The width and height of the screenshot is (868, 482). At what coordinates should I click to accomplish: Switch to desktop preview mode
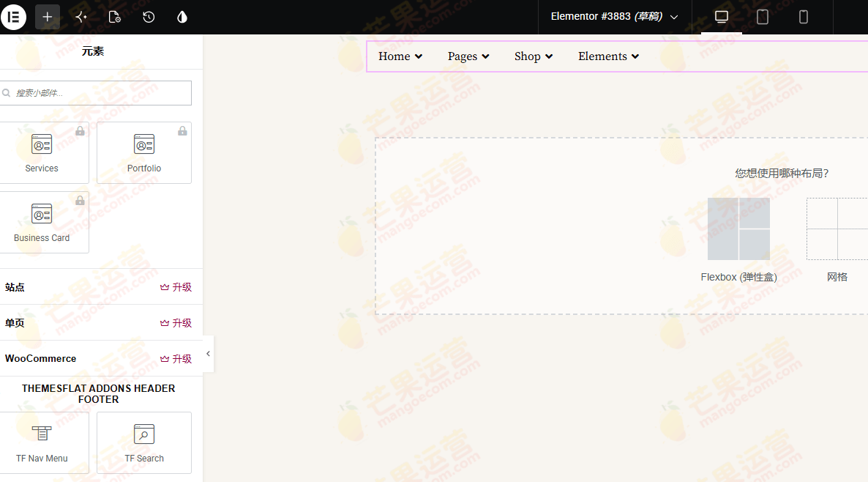722,17
